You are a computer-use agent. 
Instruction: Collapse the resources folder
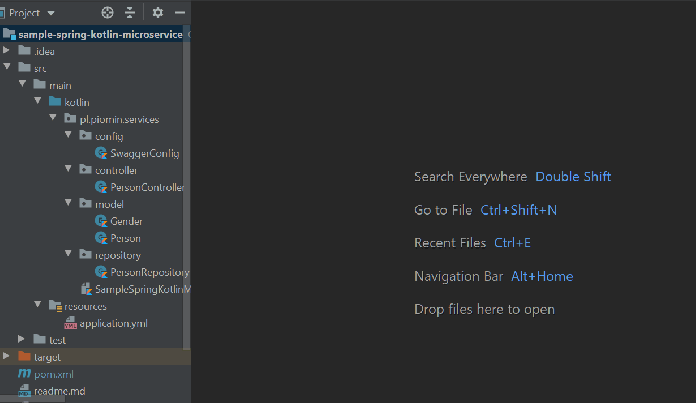coord(39,306)
